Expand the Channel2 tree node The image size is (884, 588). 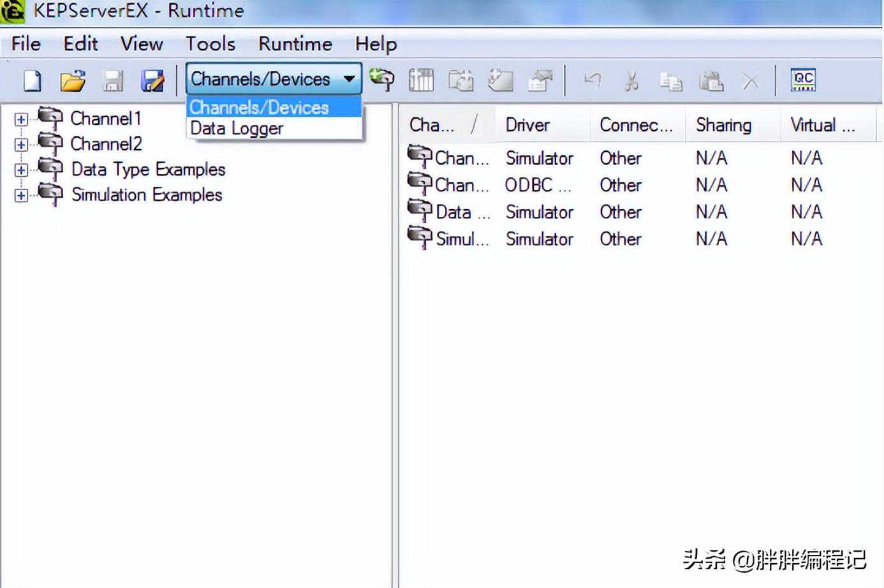tap(21, 145)
